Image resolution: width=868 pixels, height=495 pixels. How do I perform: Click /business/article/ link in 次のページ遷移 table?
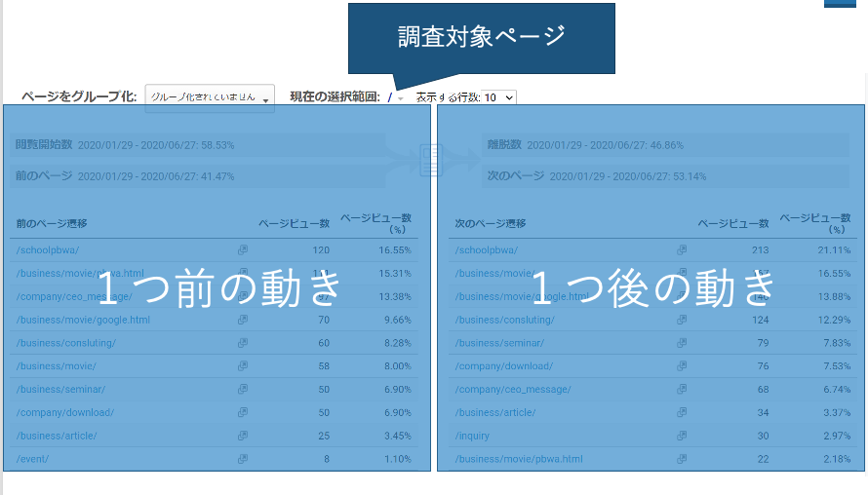(x=495, y=412)
